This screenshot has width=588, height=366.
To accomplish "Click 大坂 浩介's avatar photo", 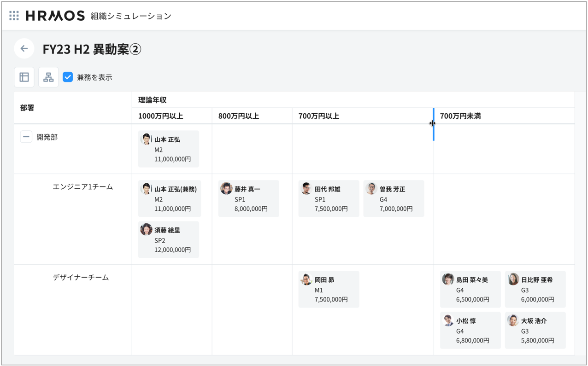I will coord(513,320).
